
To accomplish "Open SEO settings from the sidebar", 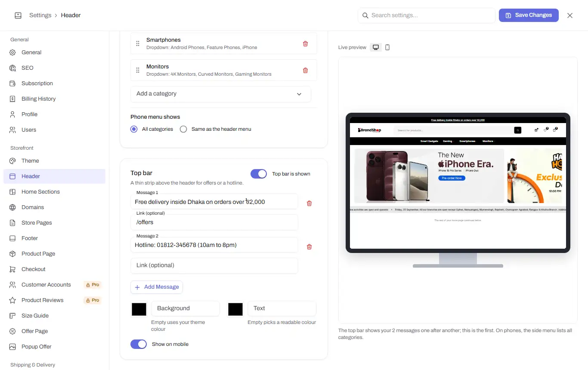I will pos(54,68).
